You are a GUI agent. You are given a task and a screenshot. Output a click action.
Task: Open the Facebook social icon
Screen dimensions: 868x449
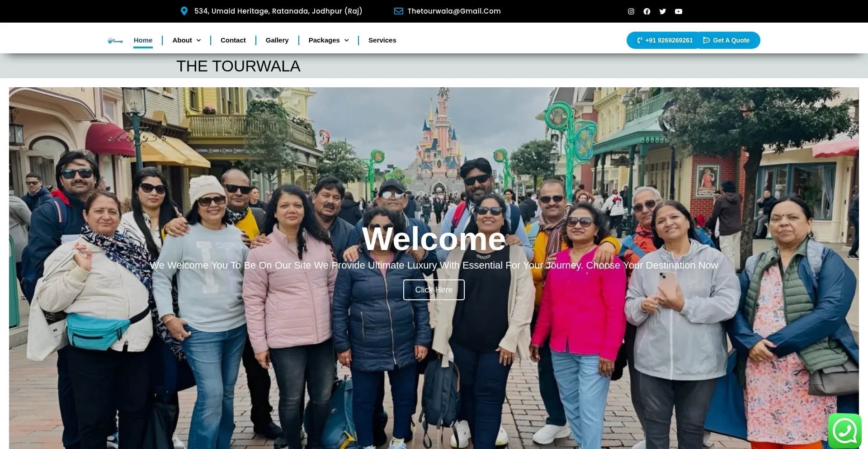[646, 11]
